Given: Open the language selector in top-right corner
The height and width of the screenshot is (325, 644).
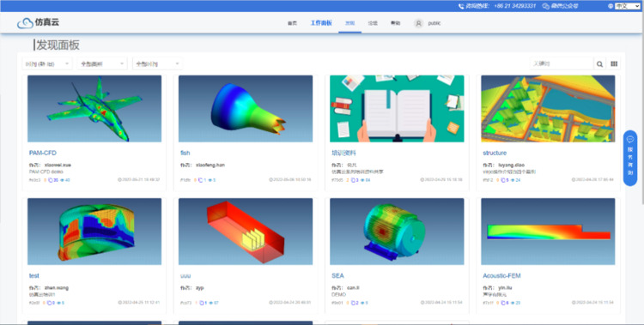Looking at the screenshot, I should click(627, 6).
